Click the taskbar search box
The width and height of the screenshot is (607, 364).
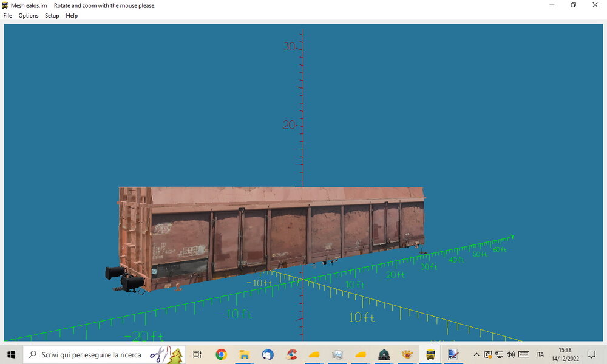tap(104, 354)
